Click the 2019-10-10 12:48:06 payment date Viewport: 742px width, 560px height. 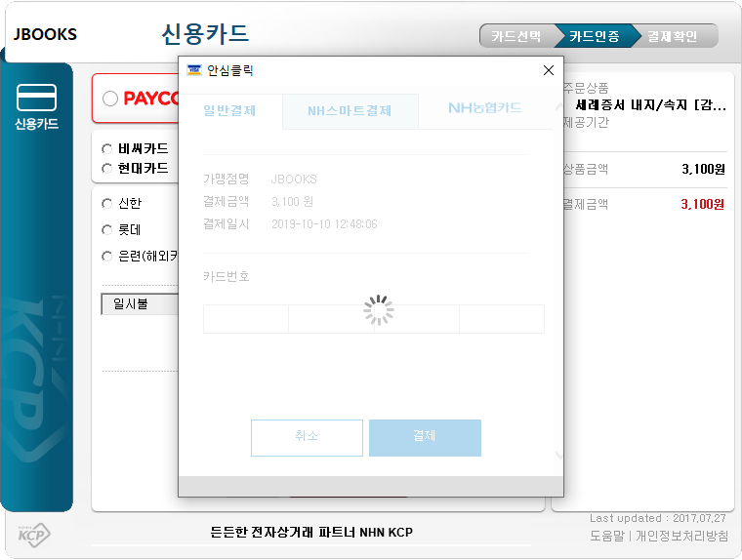click(x=324, y=224)
